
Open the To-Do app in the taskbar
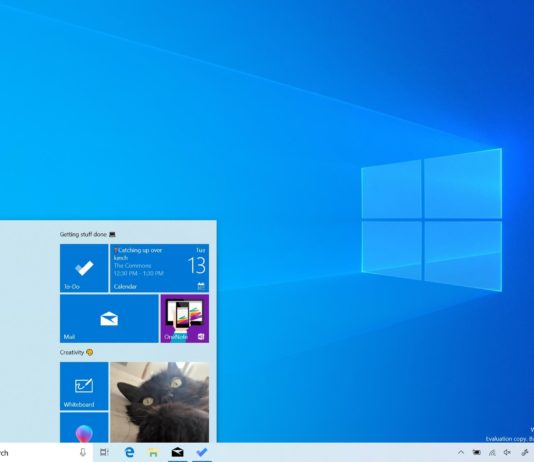pos(202,452)
